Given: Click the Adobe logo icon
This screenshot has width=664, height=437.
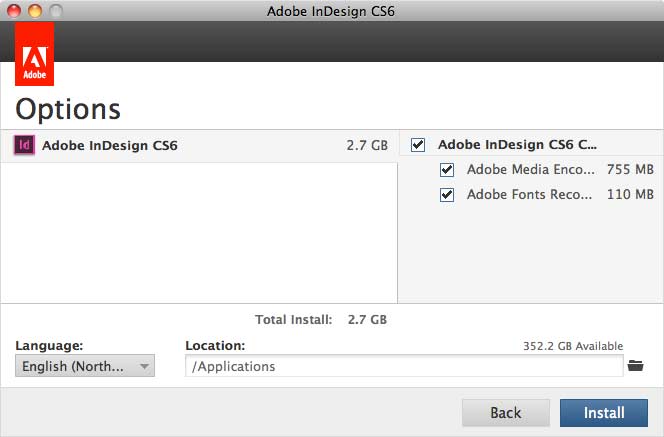Looking at the screenshot, I should pyautogui.click(x=34, y=54).
